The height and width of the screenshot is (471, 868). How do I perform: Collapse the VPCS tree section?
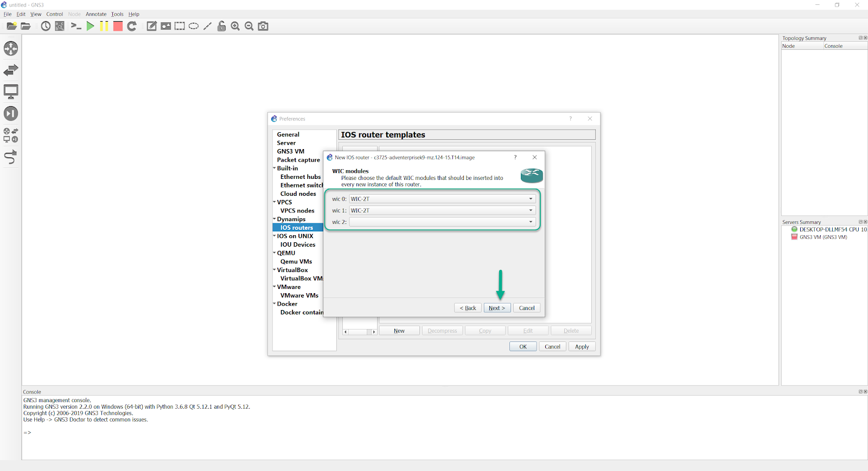click(x=275, y=202)
